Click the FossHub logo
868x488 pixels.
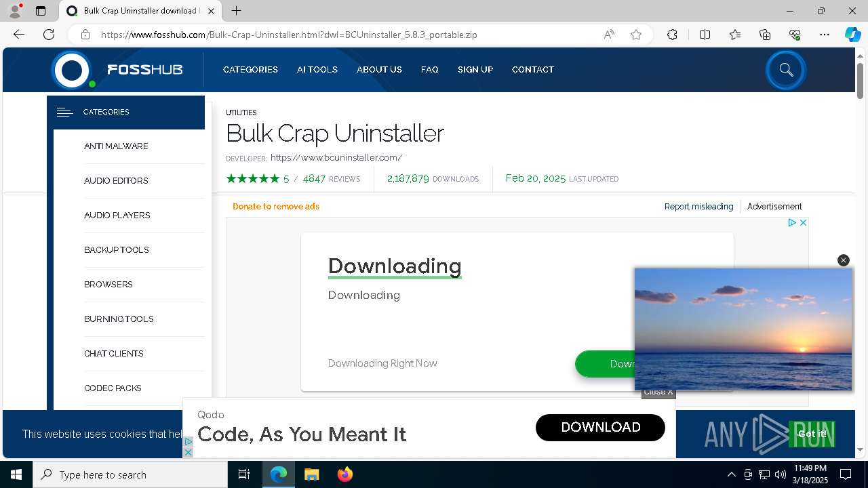tap(118, 70)
